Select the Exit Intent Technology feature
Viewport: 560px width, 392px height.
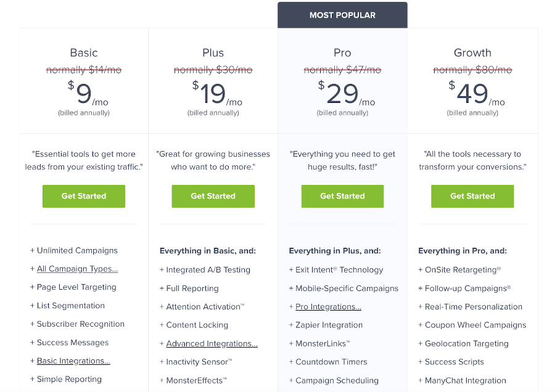click(336, 269)
